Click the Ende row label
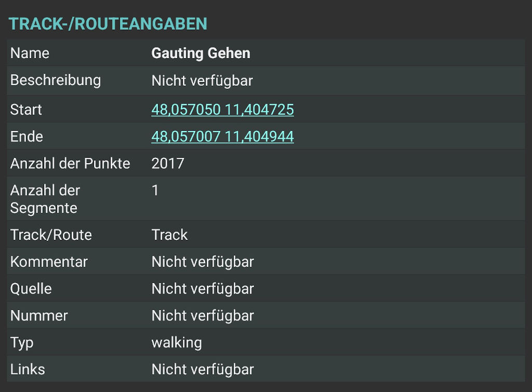 [26, 137]
